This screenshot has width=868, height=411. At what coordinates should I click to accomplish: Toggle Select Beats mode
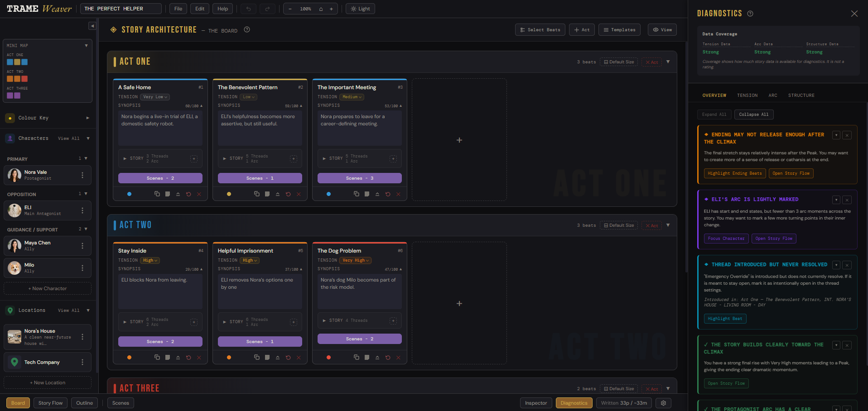(x=540, y=30)
